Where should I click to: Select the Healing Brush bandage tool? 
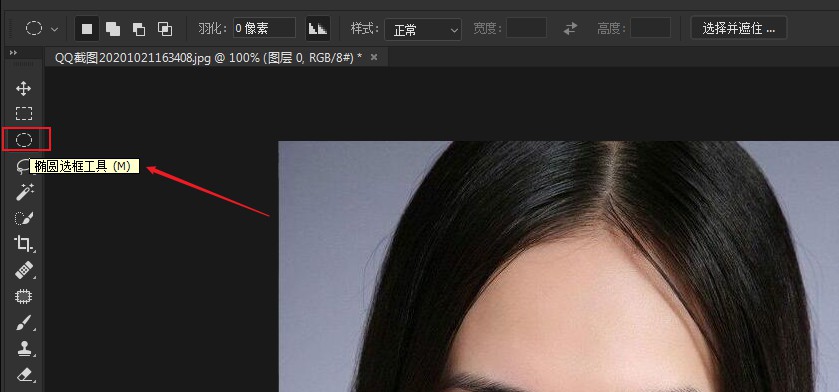(24, 271)
